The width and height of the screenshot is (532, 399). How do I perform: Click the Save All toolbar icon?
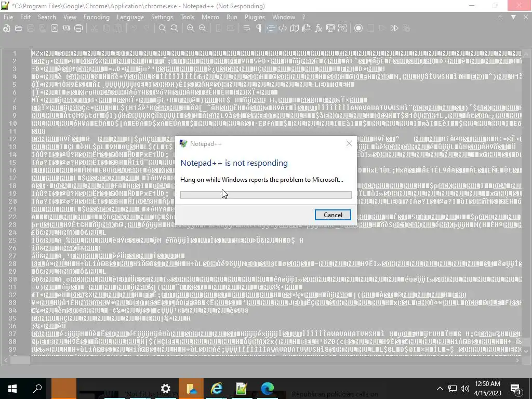[x=43, y=29]
